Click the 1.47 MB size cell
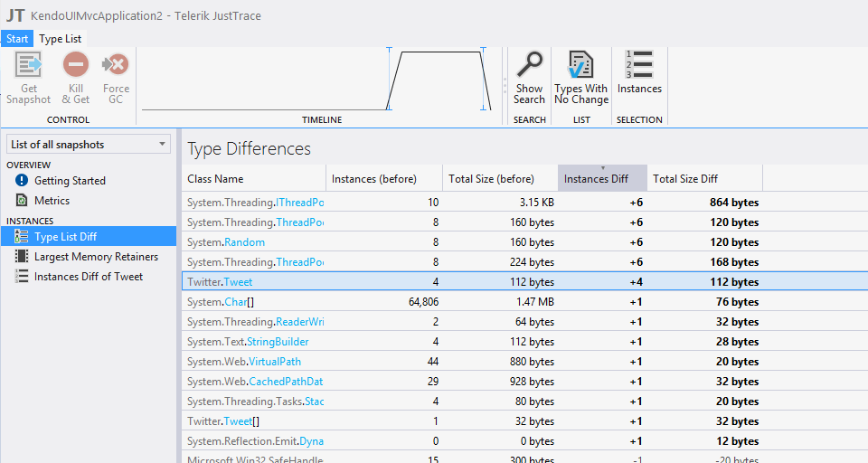Image resolution: width=868 pixels, height=463 pixels. tap(534, 302)
